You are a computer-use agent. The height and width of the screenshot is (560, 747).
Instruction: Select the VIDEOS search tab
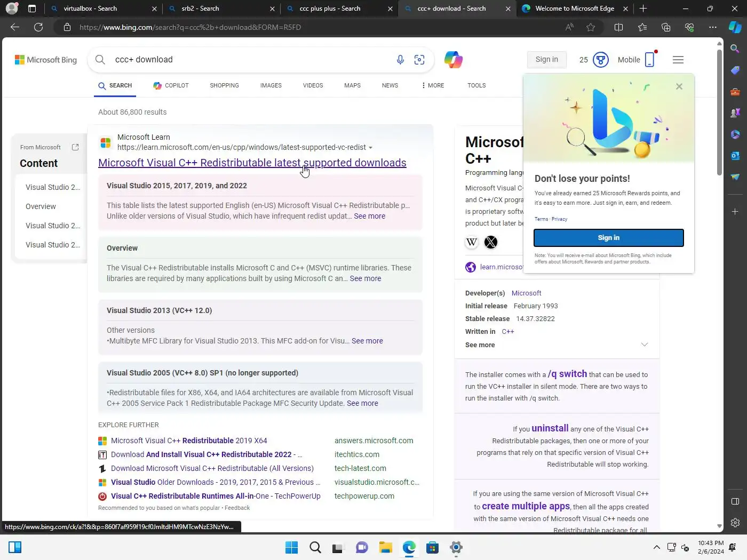(313, 85)
